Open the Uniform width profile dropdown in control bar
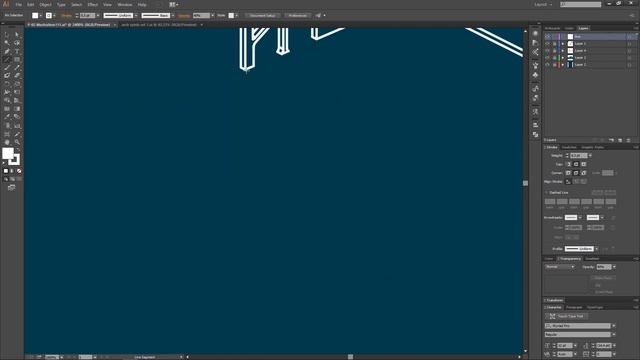 (136, 16)
